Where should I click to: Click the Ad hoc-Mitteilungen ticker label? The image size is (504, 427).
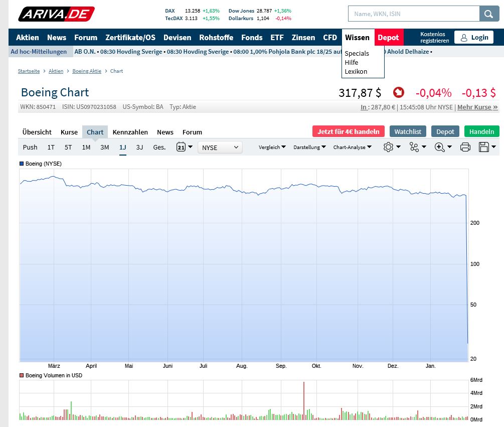tap(39, 52)
